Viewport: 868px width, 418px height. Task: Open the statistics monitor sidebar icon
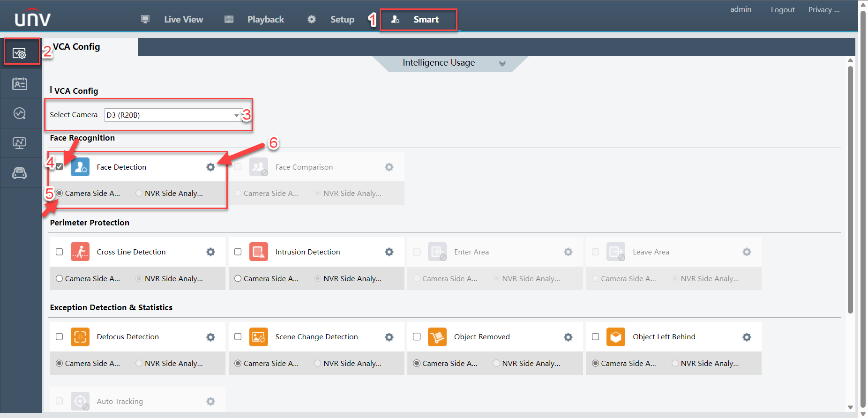[20, 143]
